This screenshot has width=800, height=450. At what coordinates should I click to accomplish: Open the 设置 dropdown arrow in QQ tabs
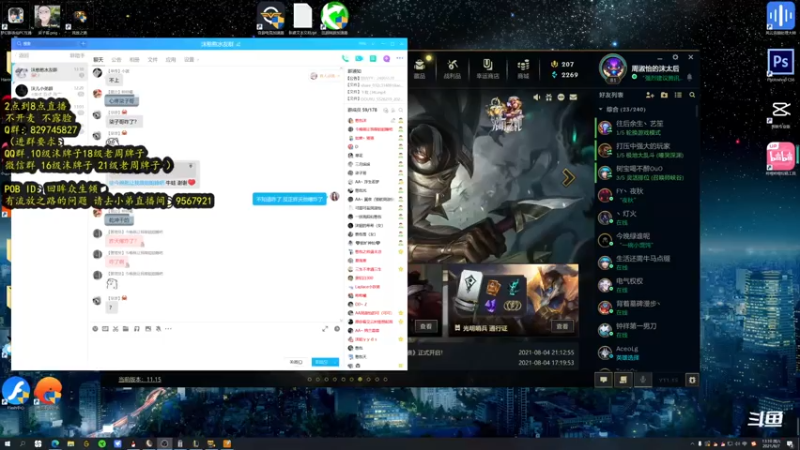point(198,60)
